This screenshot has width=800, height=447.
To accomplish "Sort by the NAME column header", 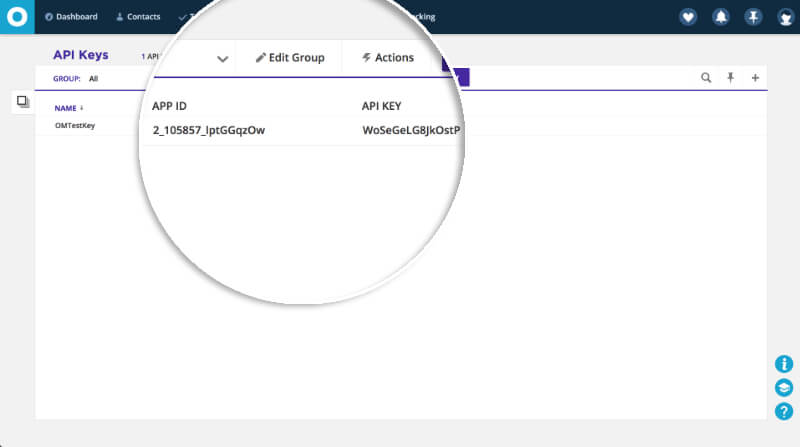I will pos(69,108).
